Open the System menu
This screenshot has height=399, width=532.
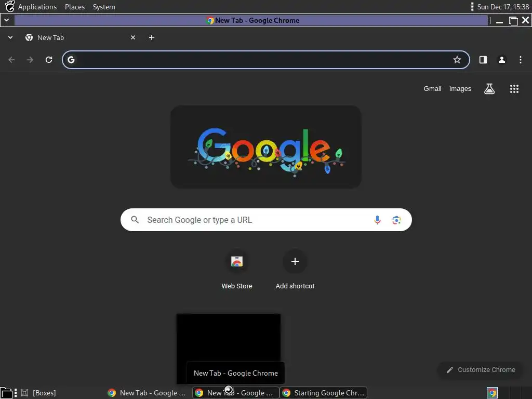point(104,7)
